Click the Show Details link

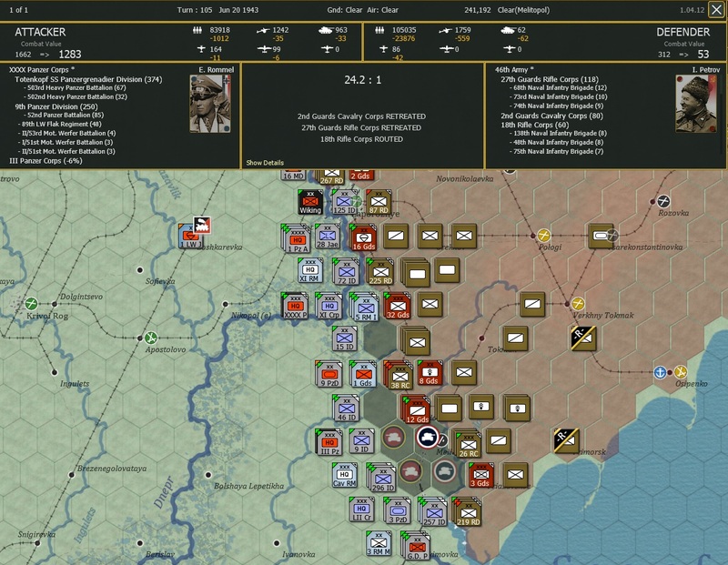tap(265, 162)
